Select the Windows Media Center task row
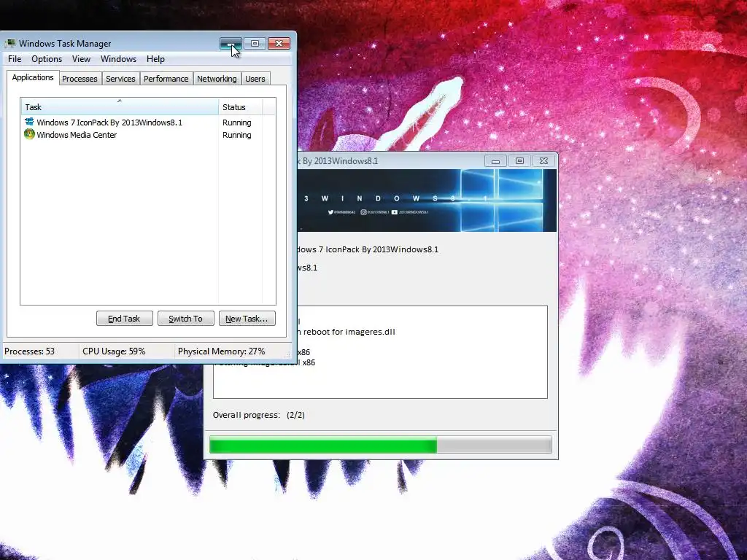The width and height of the screenshot is (747, 560). (147, 135)
